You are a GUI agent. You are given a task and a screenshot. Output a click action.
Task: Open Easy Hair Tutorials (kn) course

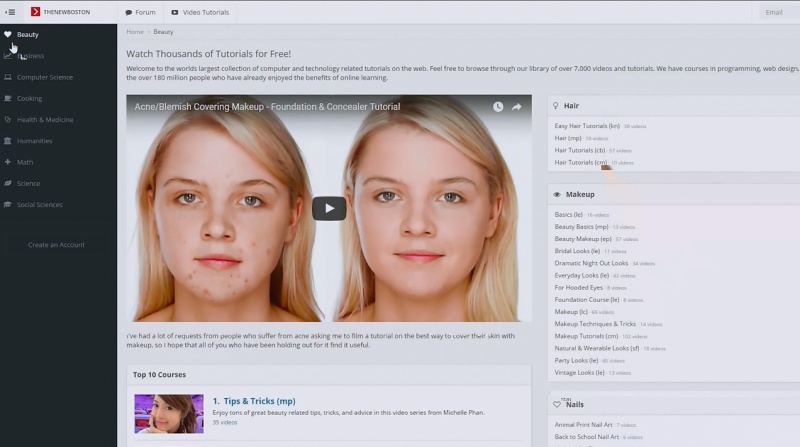pyautogui.click(x=587, y=126)
